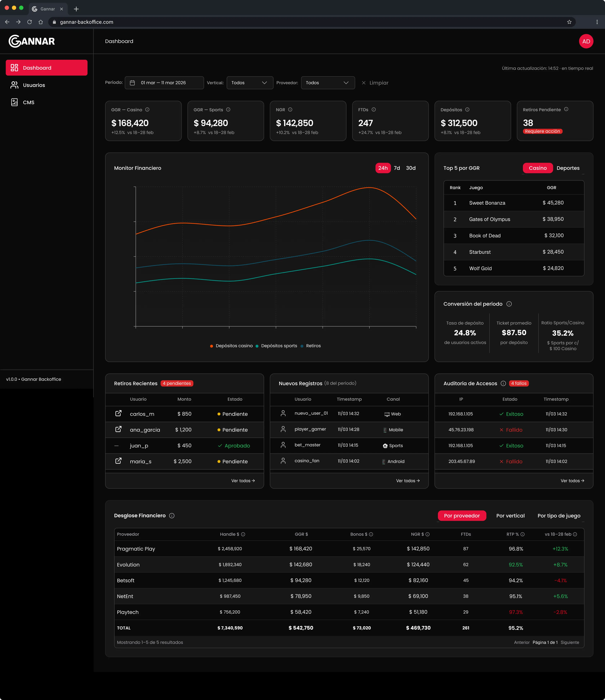This screenshot has height=700, width=605.
Task: Expand the Vertical dropdown
Action: coord(250,83)
